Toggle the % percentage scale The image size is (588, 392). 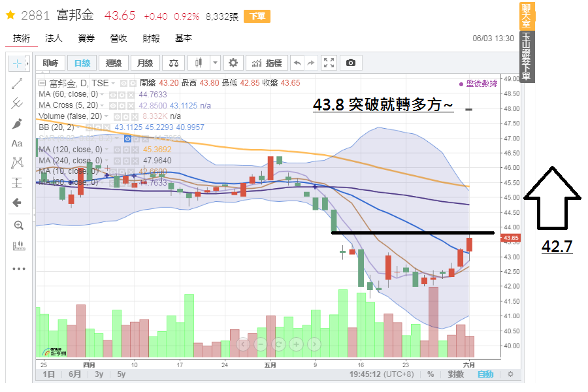pyautogui.click(x=431, y=374)
